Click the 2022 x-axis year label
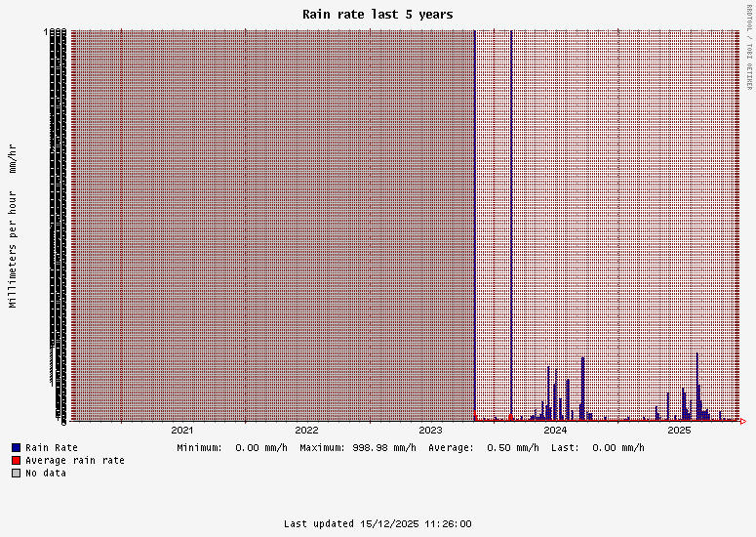 pyautogui.click(x=306, y=430)
